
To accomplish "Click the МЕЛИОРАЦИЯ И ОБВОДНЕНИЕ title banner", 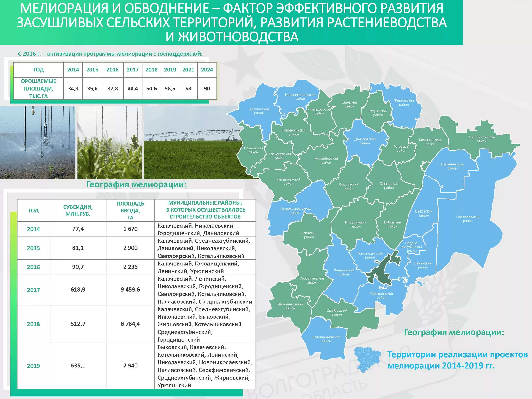I will [x=231, y=22].
